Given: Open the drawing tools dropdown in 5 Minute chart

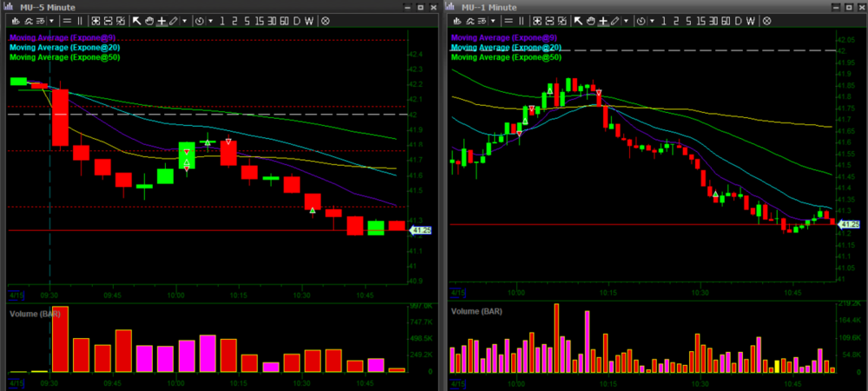Looking at the screenshot, I should [184, 20].
